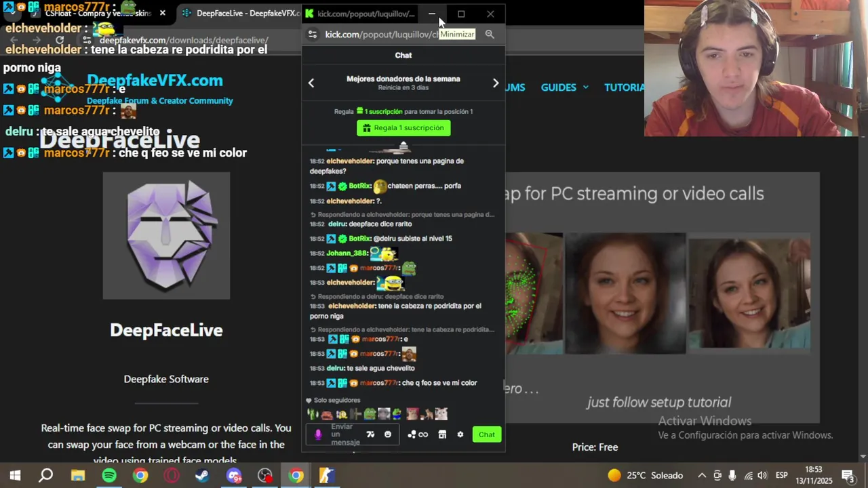Click chat message 'che q feo se ve mi color'
Image resolution: width=868 pixels, height=488 pixels.
point(439,383)
